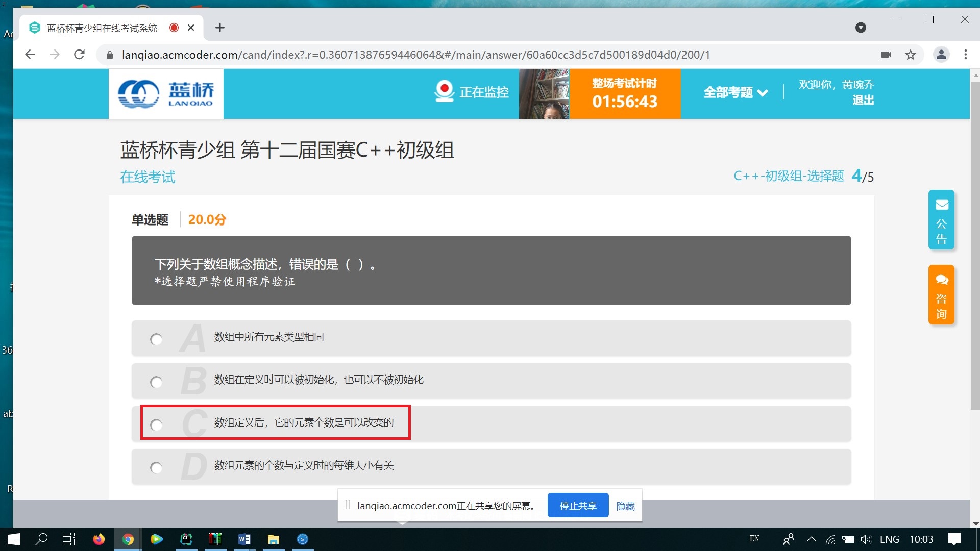This screenshot has height=551, width=980.
Task: Select radio button for option B
Action: click(156, 382)
